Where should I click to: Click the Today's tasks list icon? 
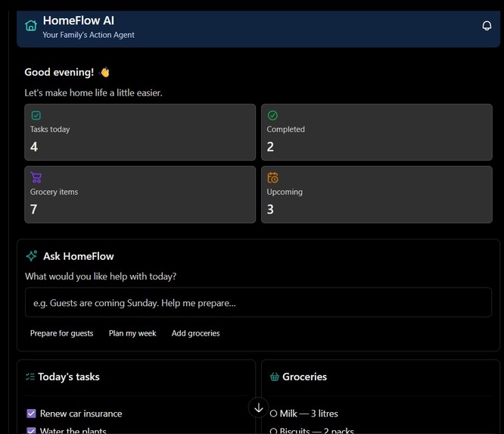point(30,376)
